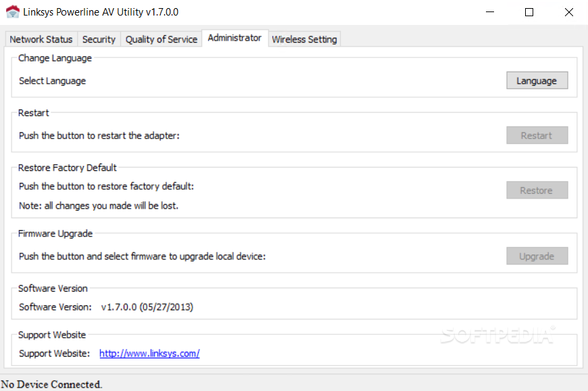Open the Wireless Setting tab
This screenshot has width=588, height=391.
[304, 39]
